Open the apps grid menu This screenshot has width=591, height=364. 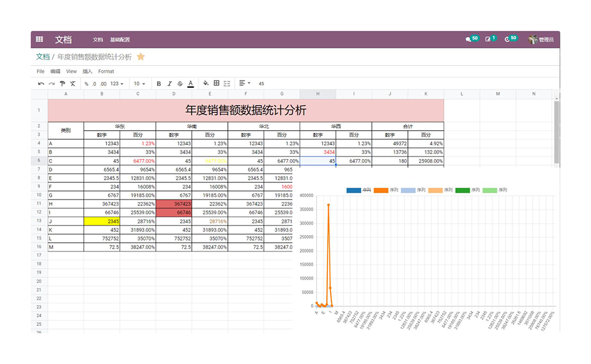click(39, 39)
